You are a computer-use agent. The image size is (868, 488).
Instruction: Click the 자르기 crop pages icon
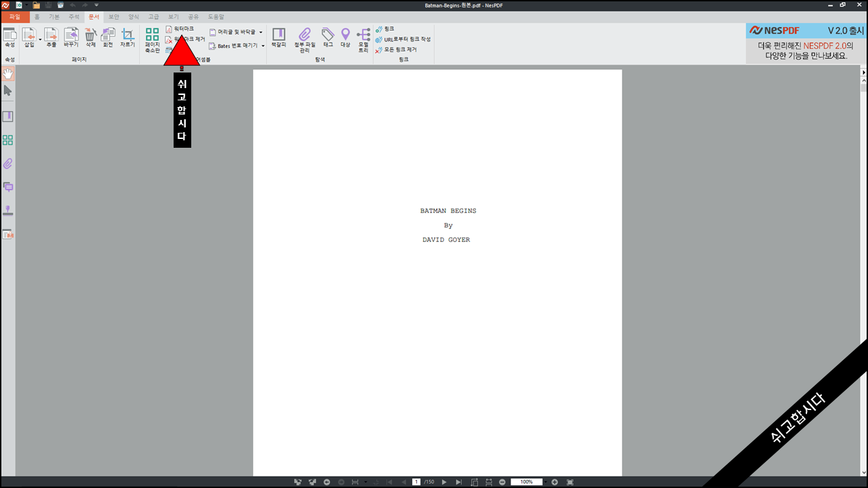click(127, 37)
